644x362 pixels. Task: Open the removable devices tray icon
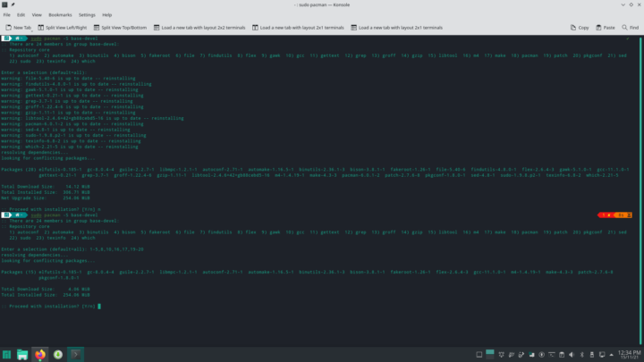point(592,355)
